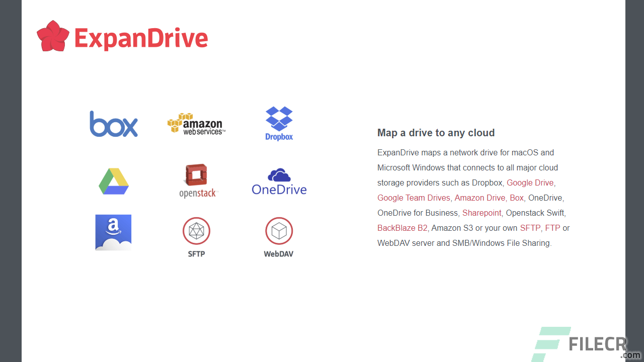Click the red SFTP text link
The width and height of the screenshot is (644, 362).
(530, 228)
